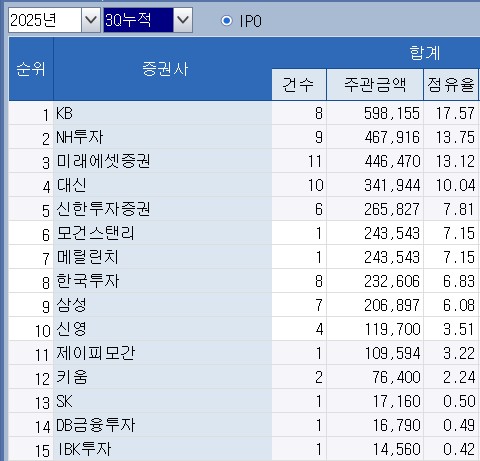Select the IBK투자 row name
The image size is (480, 461).
(x=84, y=449)
